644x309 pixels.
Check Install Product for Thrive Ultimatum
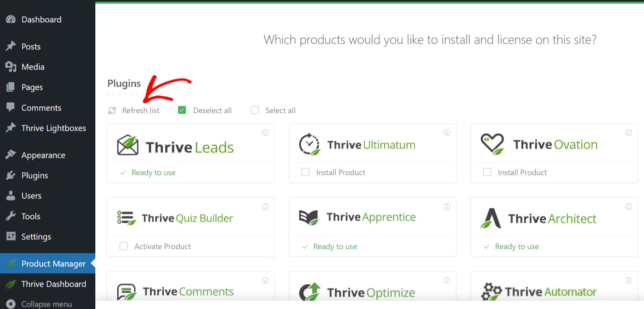click(x=306, y=172)
